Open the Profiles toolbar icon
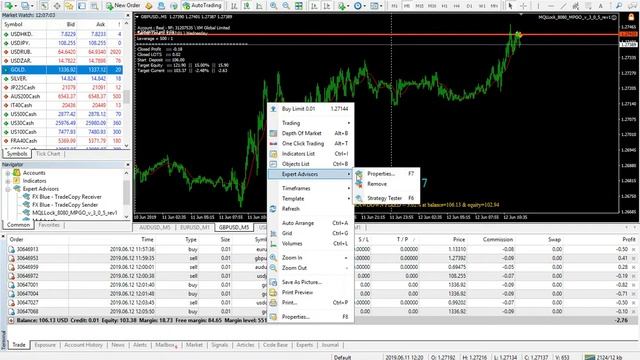The image size is (640, 360). point(25,6)
